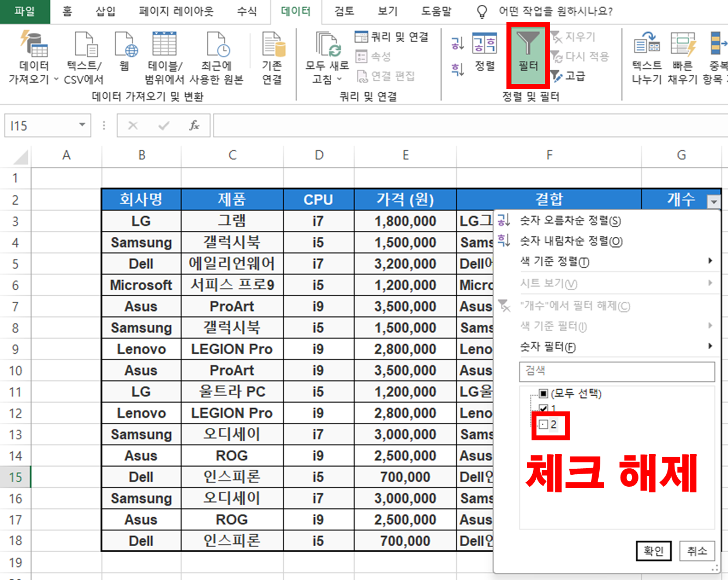728x580 pixels.
Task: Click the fx insert function icon
Action: click(x=194, y=126)
